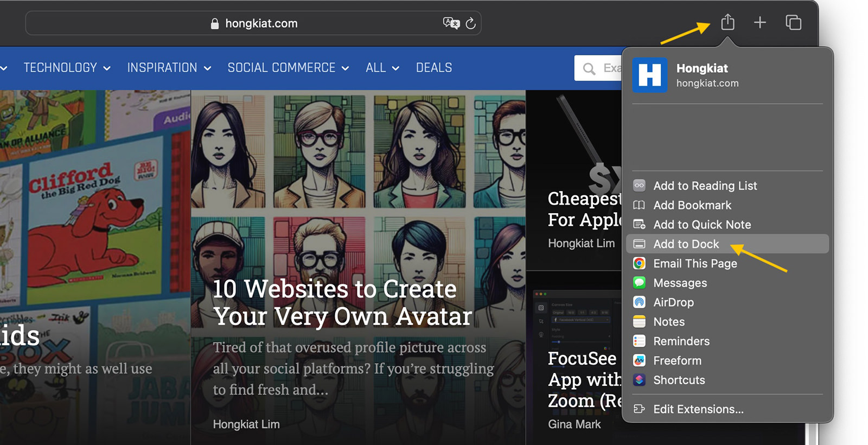This screenshot has width=868, height=445.
Task: Choose Add to Quick Note
Action: coord(727,225)
